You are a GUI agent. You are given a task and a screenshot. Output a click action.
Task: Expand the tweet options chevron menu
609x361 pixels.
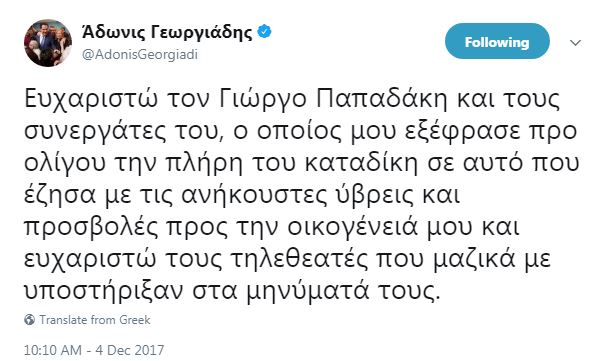(575, 42)
